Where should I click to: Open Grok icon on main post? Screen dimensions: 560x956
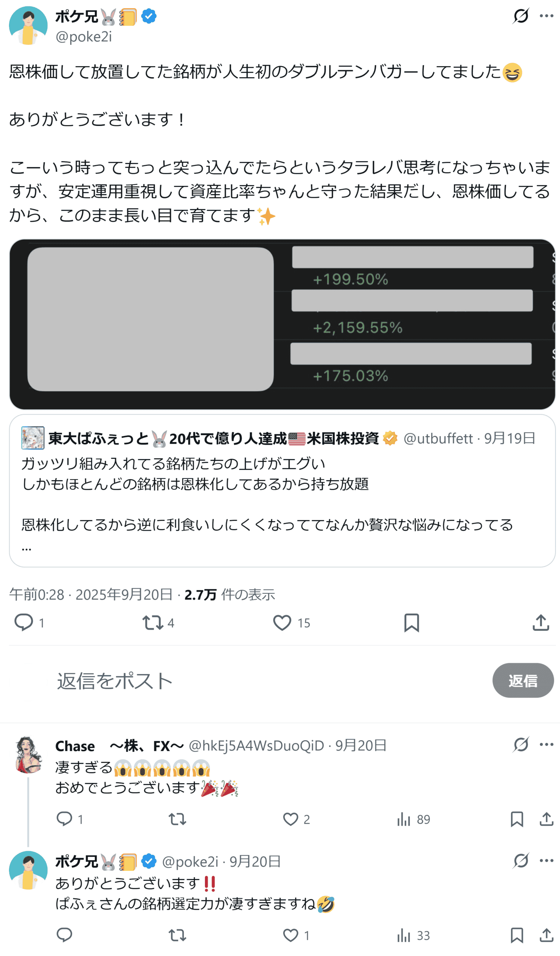click(520, 16)
